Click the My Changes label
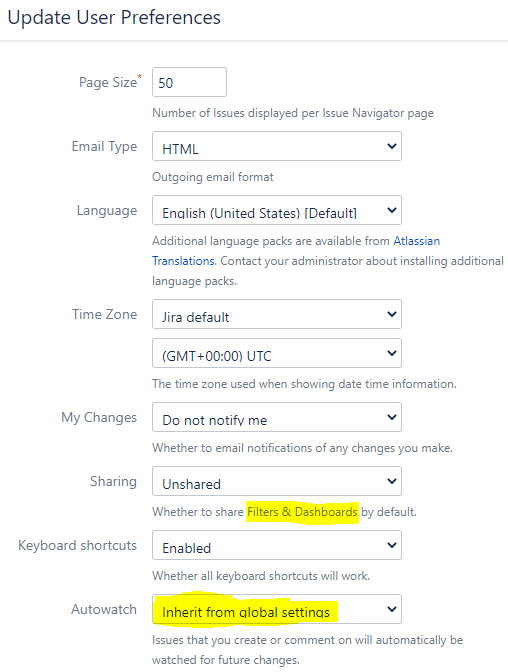Viewport: 508px width, 672px height. point(99,417)
